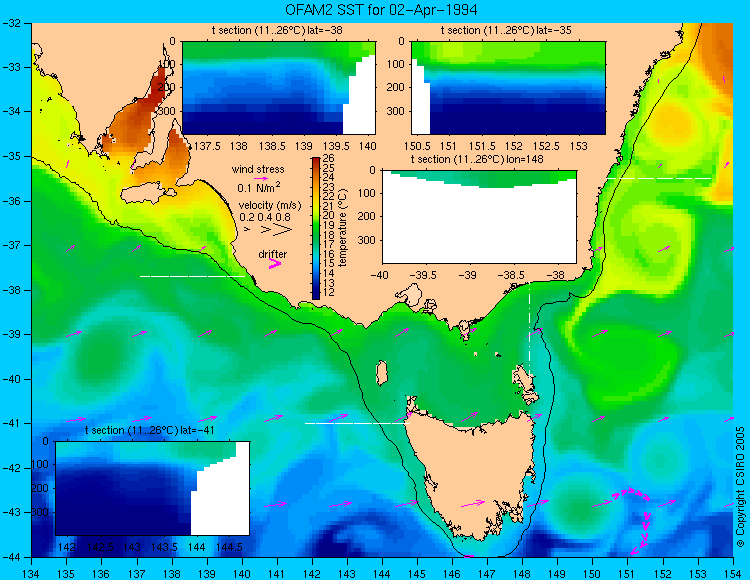Click latitude label -40 on left axis
The width and height of the screenshot is (750, 580).
(x=13, y=379)
